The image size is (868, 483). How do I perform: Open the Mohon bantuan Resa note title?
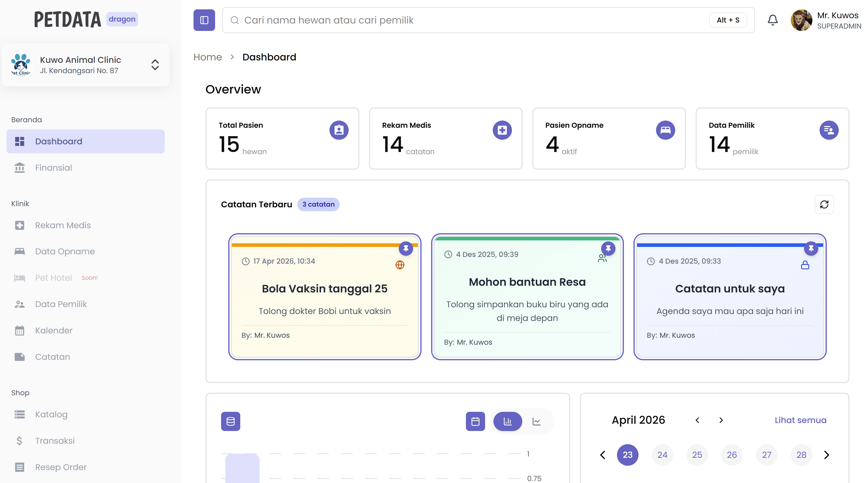[527, 282]
